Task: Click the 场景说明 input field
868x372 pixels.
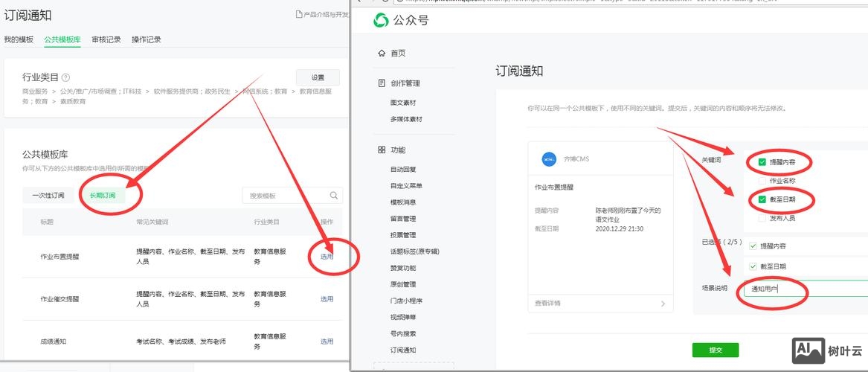Action: click(x=806, y=289)
